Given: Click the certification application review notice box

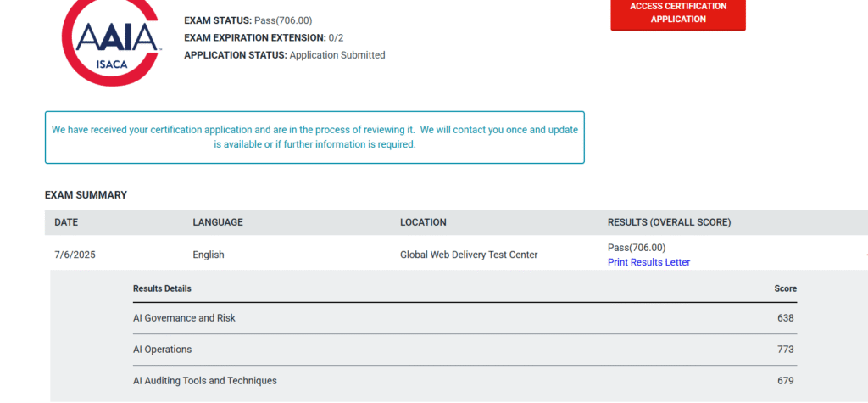Looking at the screenshot, I should (x=314, y=137).
